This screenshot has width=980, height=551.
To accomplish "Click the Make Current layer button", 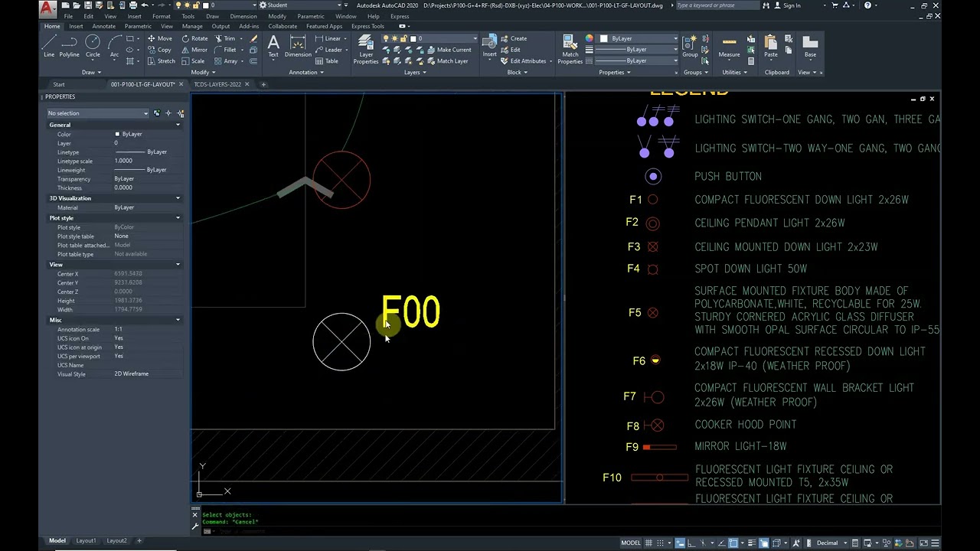I will tap(449, 50).
